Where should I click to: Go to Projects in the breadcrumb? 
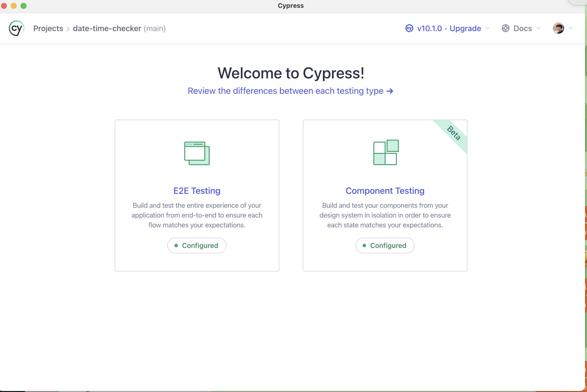coord(48,28)
